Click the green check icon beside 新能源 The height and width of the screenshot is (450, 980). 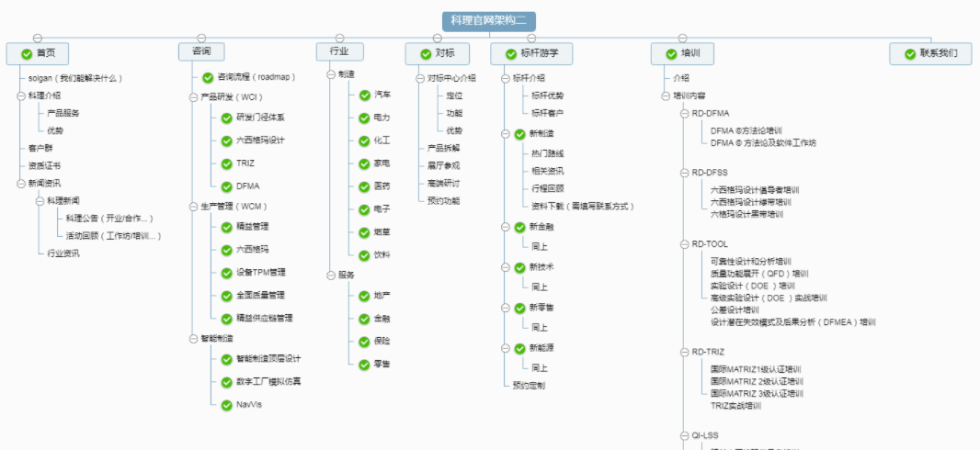tap(519, 349)
